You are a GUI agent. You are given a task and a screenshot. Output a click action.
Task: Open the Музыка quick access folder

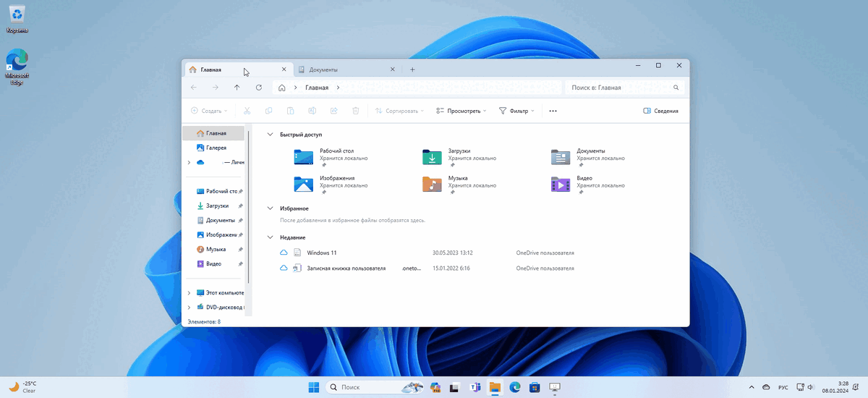click(x=459, y=185)
